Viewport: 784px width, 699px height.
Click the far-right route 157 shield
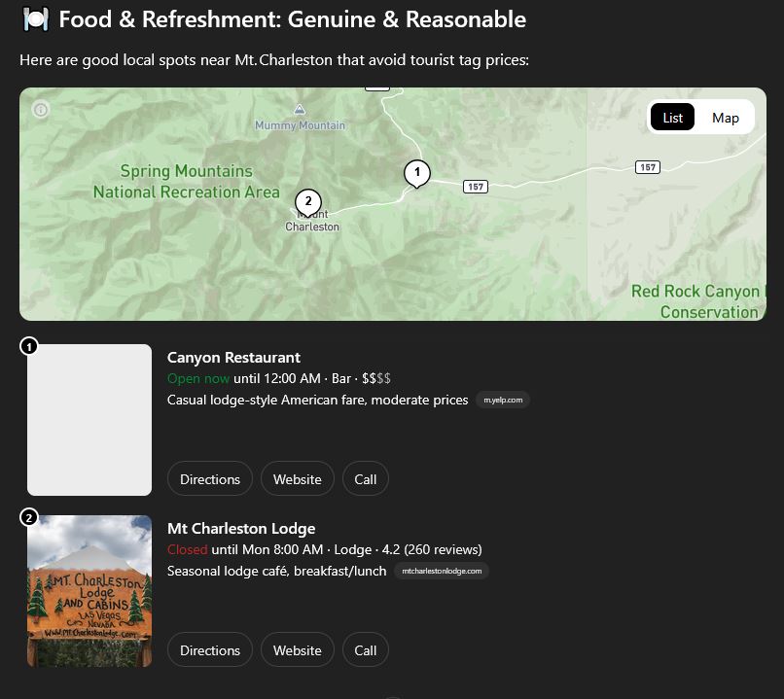pos(648,167)
